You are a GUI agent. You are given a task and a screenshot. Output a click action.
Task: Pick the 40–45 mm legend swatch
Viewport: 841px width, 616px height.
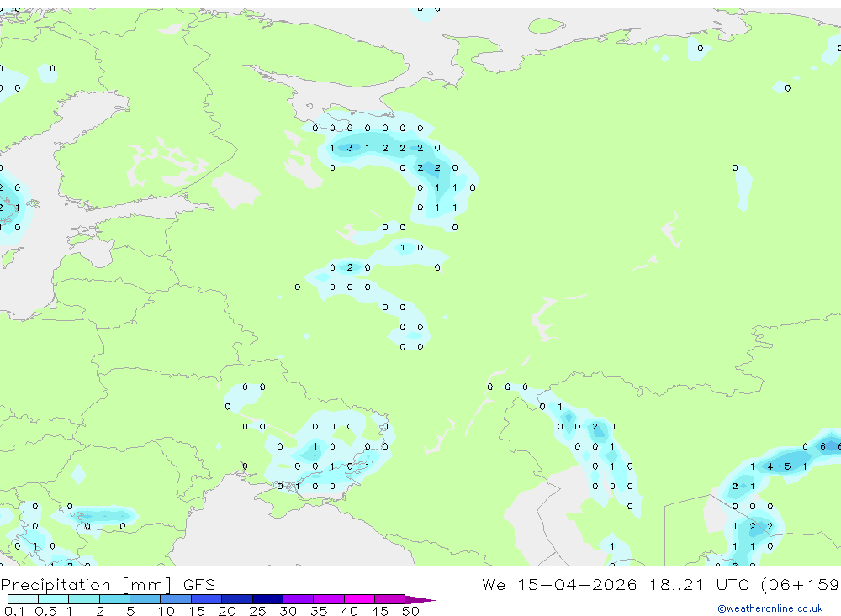pyautogui.click(x=359, y=599)
